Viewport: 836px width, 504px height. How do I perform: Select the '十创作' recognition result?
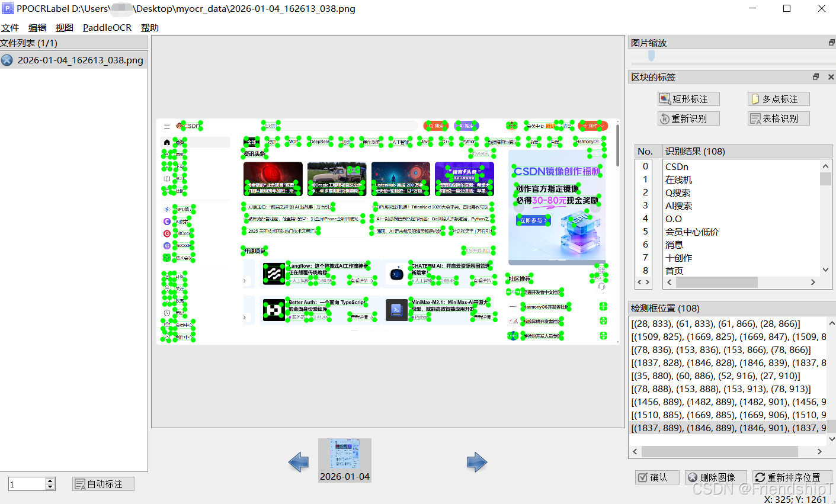[x=741, y=258]
